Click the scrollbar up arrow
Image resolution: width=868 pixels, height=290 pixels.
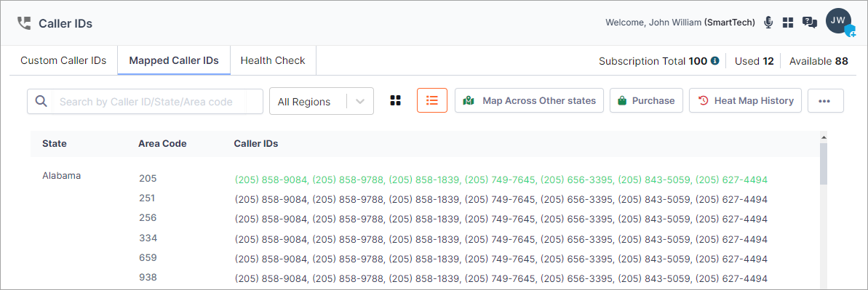click(x=823, y=137)
